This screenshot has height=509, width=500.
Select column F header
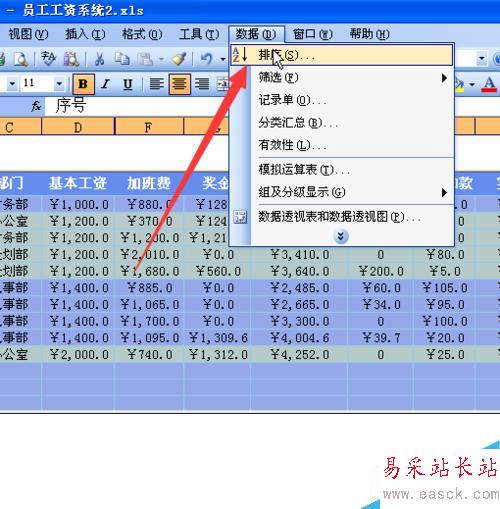[149, 127]
